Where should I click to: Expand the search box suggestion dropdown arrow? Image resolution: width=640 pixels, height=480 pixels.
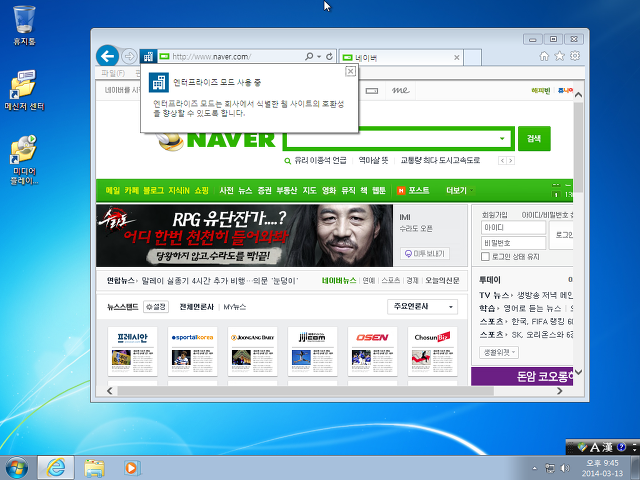pos(502,138)
